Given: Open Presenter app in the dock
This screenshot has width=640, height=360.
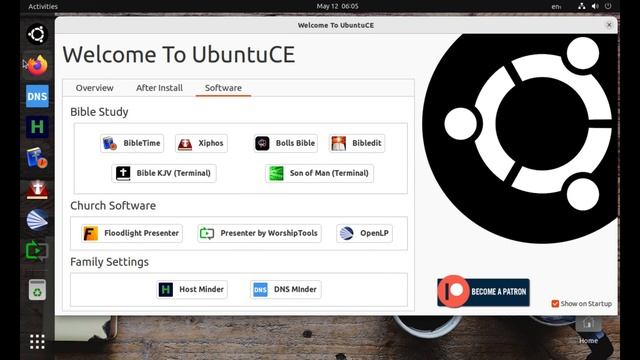Looking at the screenshot, I should pyautogui.click(x=37, y=251).
